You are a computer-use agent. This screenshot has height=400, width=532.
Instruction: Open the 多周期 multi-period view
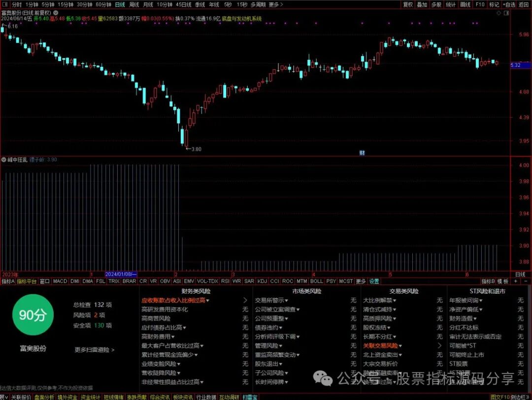tap(258, 4)
